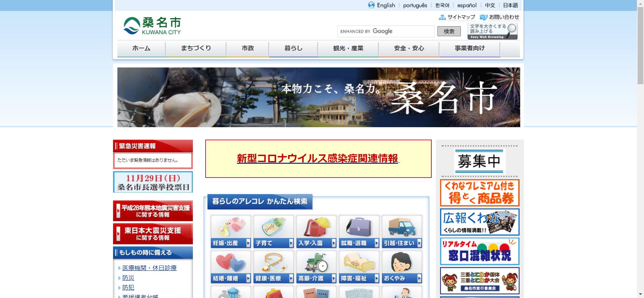This screenshot has height=298, width=644.
Task: Open the 子育て baby bottle tile
Action: pos(274,232)
